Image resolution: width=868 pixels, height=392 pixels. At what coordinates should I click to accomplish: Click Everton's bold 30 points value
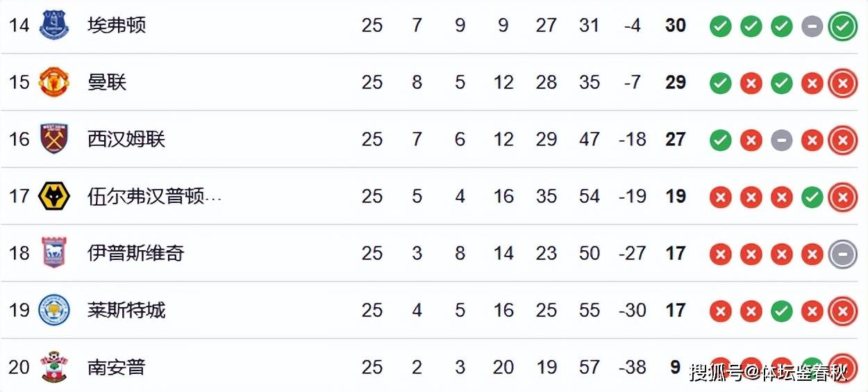[x=676, y=26]
